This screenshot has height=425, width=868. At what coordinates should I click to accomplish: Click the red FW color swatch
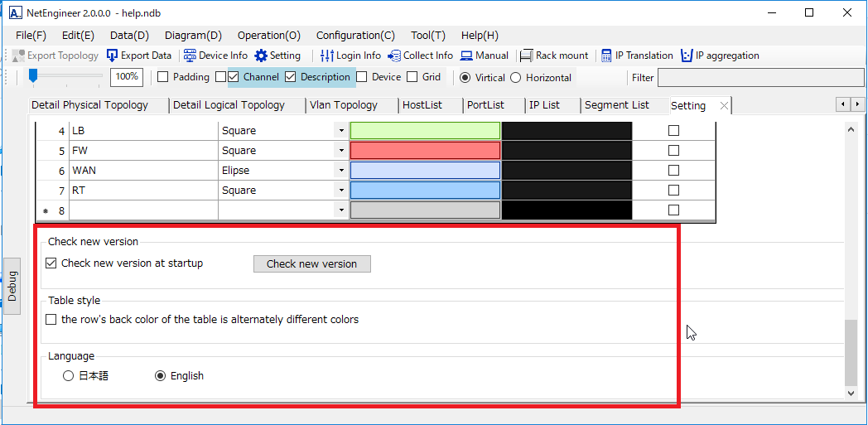(425, 151)
